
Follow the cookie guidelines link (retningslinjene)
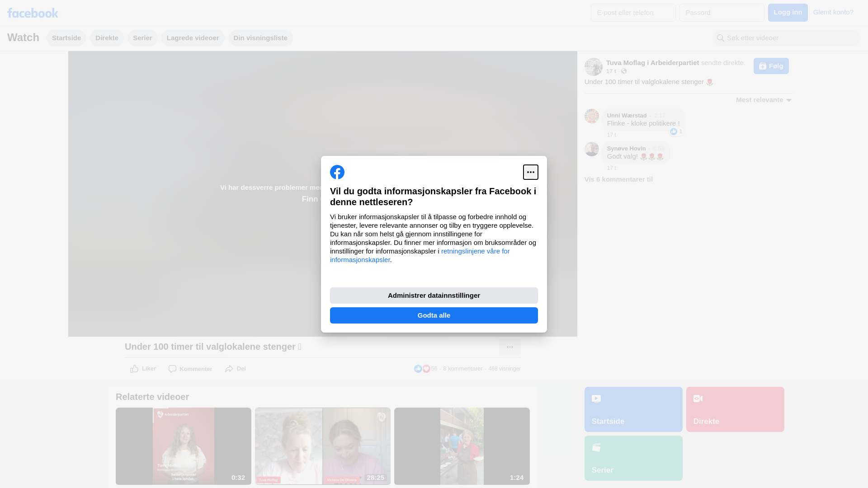(475, 251)
